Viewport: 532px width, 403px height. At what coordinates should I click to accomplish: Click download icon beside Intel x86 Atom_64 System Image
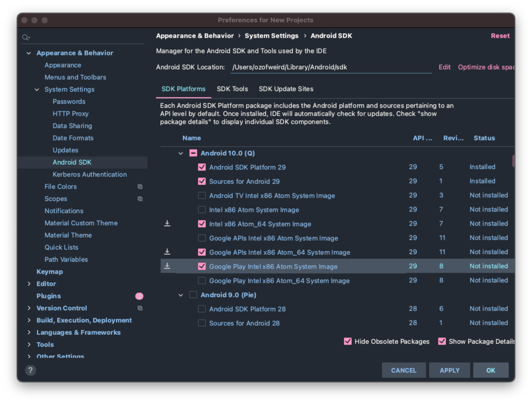tap(167, 224)
